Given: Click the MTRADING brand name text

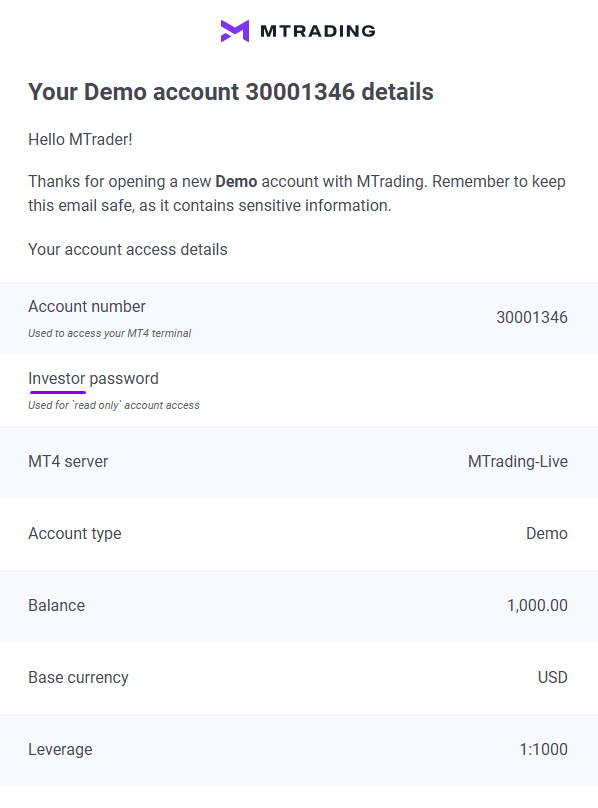Looking at the screenshot, I should point(318,31).
